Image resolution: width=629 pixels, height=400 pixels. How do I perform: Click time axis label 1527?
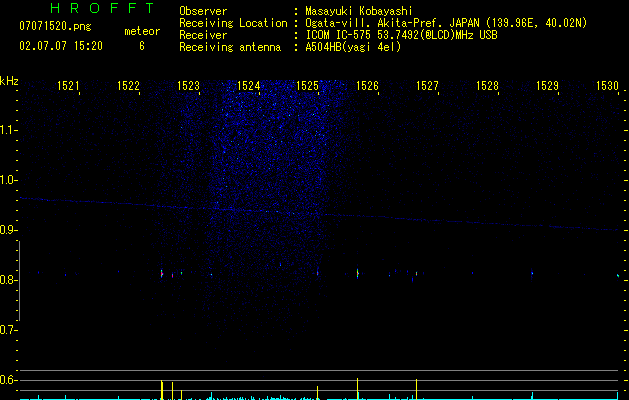pyautogui.click(x=427, y=86)
